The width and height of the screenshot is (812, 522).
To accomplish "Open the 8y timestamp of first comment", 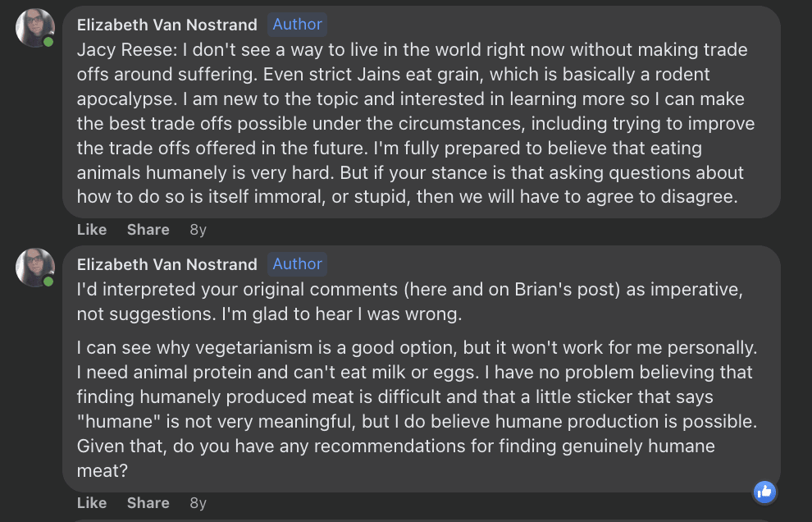I will pos(198,230).
